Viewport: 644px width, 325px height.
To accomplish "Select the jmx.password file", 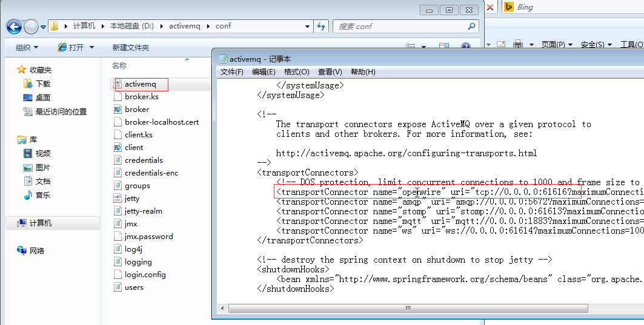I will point(148,237).
